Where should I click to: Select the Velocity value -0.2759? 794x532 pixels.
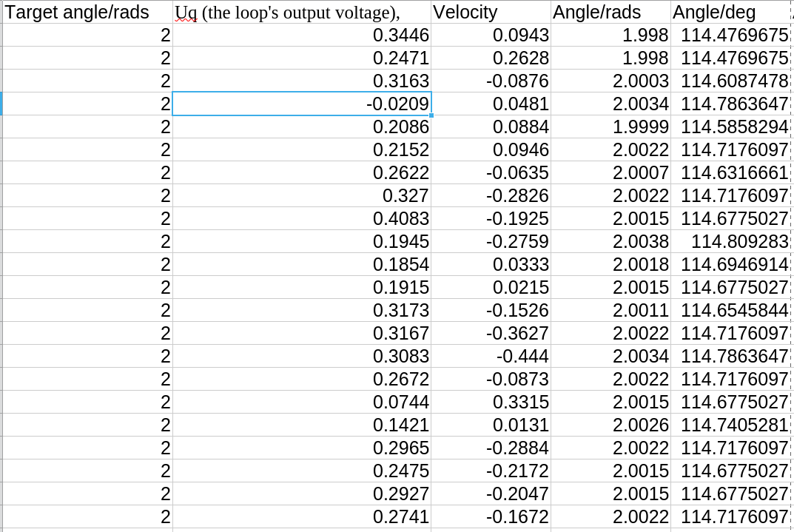tap(491, 241)
